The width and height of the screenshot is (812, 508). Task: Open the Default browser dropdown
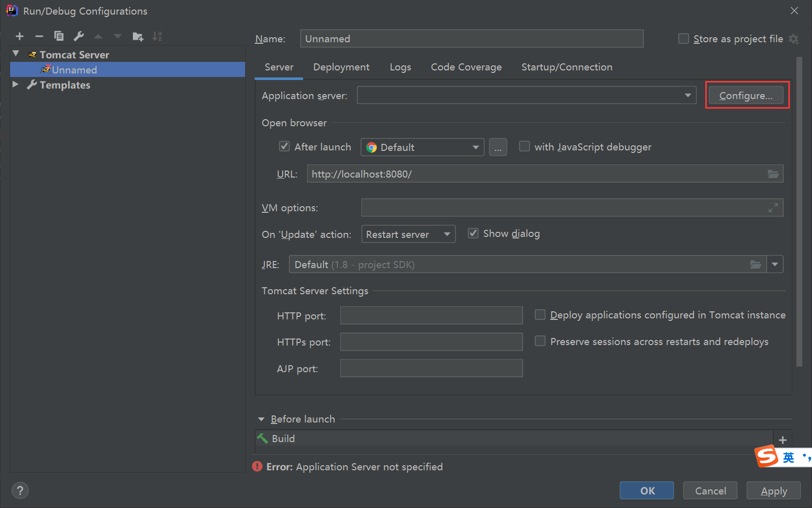pyautogui.click(x=422, y=147)
